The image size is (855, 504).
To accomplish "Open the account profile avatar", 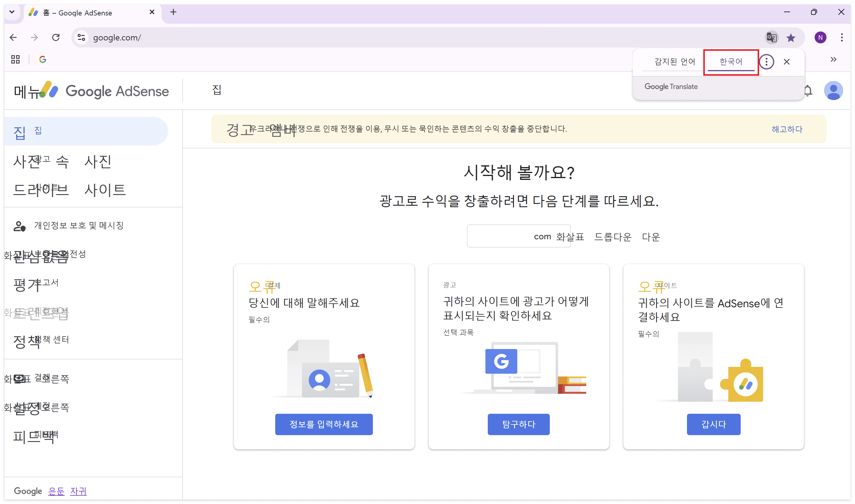I will [834, 90].
